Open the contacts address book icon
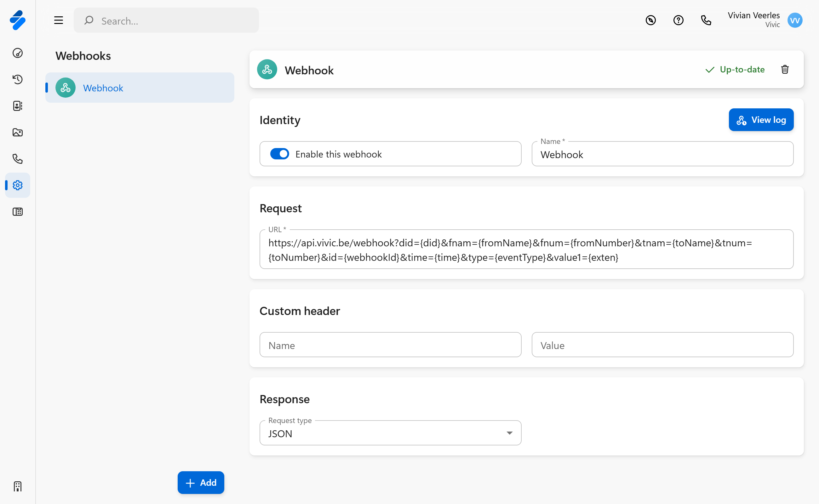 coord(17,106)
